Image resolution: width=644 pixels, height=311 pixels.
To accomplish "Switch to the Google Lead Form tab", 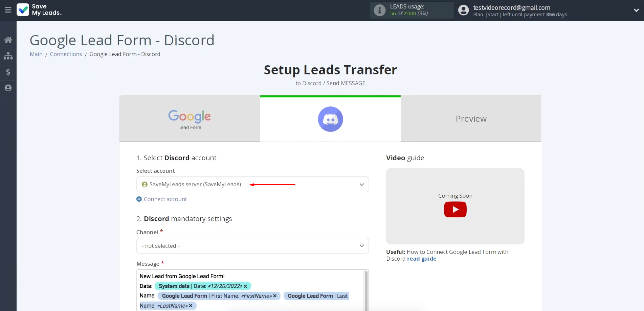I will pos(190,119).
